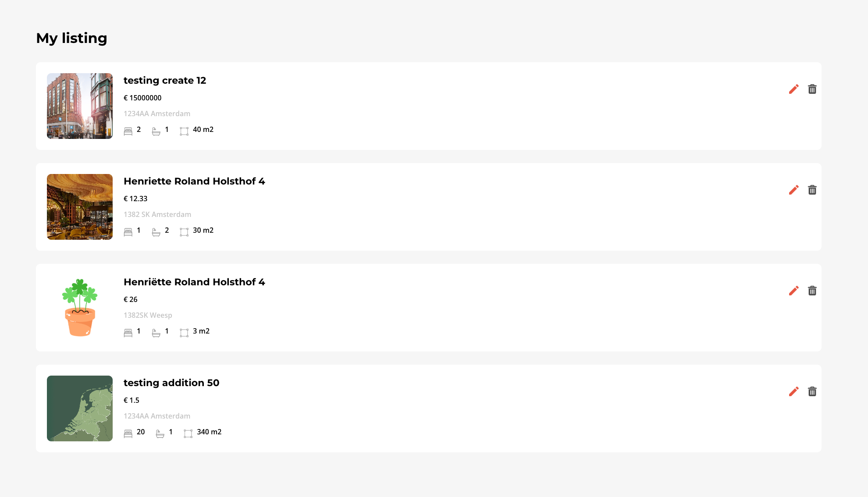Click the price € 15000000 text

click(x=142, y=98)
